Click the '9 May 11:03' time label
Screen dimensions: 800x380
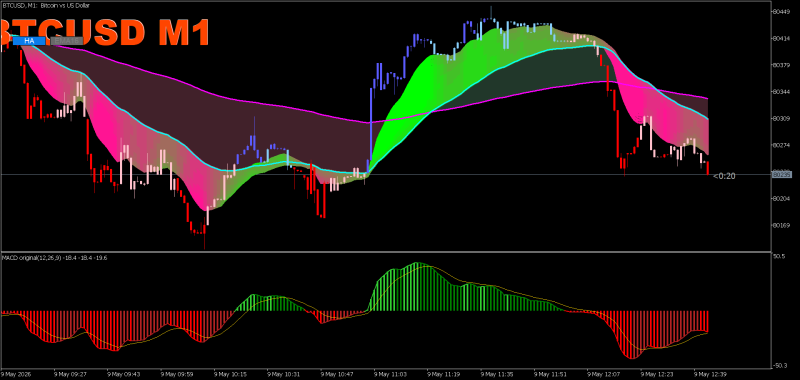click(x=390, y=374)
